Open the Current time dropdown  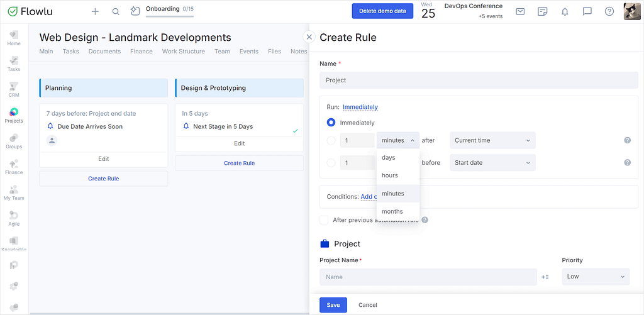492,140
